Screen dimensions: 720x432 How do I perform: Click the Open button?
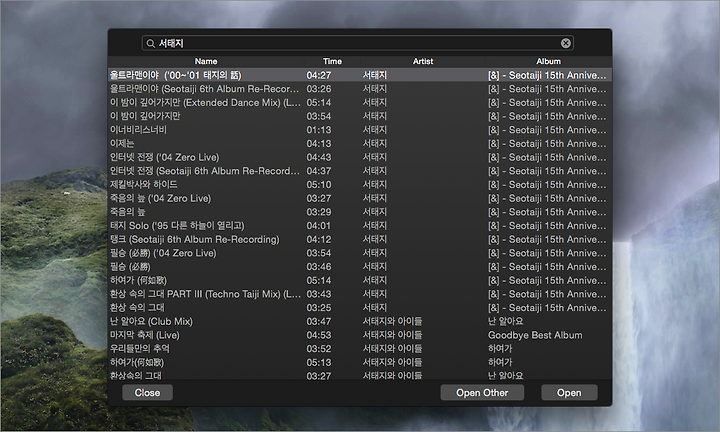569,393
